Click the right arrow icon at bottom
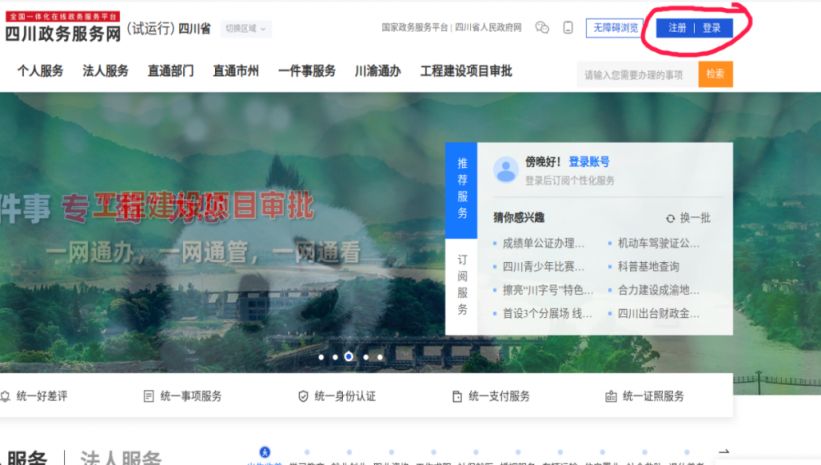821x465 pixels. click(724, 451)
